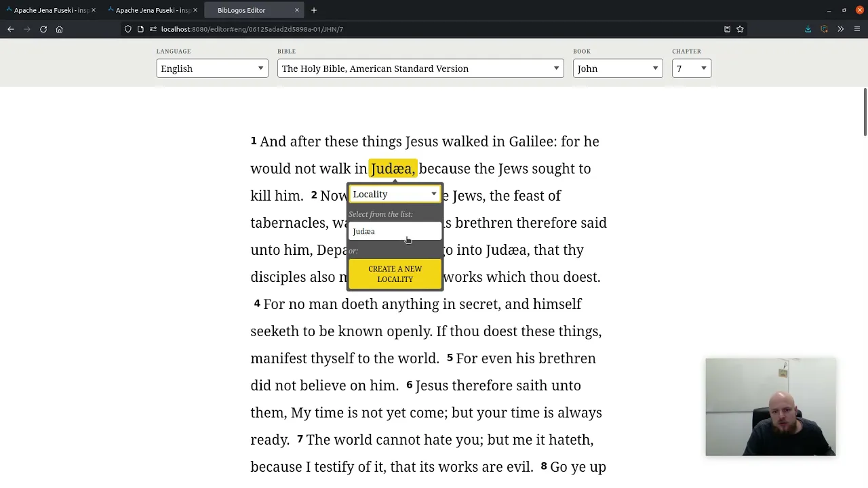This screenshot has height=488, width=868.
Task: Show more tools via the double chevron icon
Action: point(840,29)
